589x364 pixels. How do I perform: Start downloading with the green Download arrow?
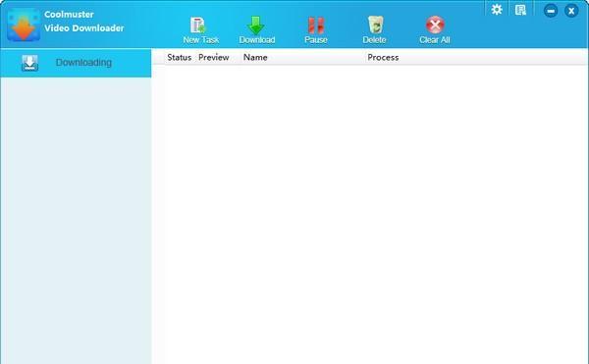coord(256,26)
